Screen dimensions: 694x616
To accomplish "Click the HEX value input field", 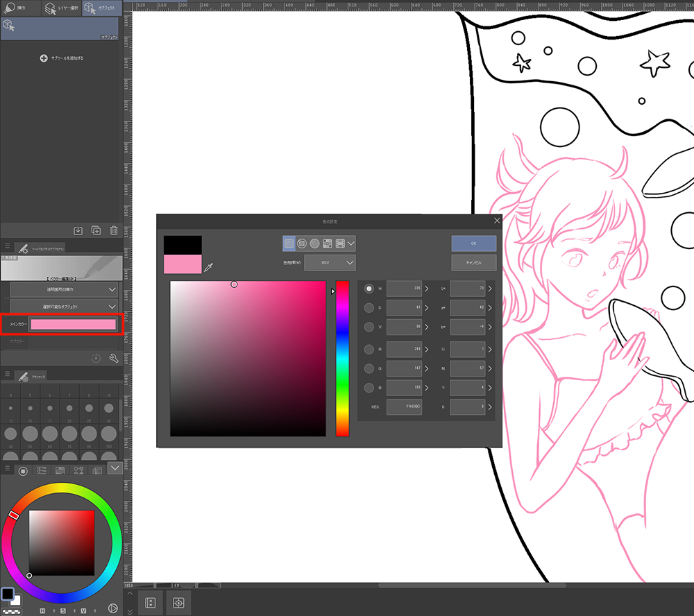I will click(404, 407).
